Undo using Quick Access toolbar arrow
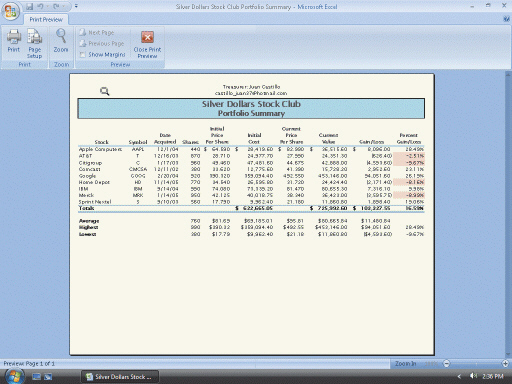 point(40,6)
